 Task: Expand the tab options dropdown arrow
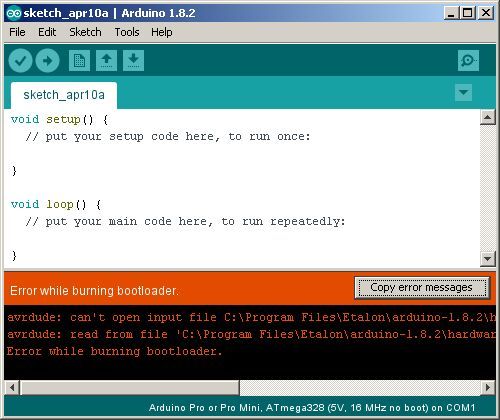coord(463,92)
